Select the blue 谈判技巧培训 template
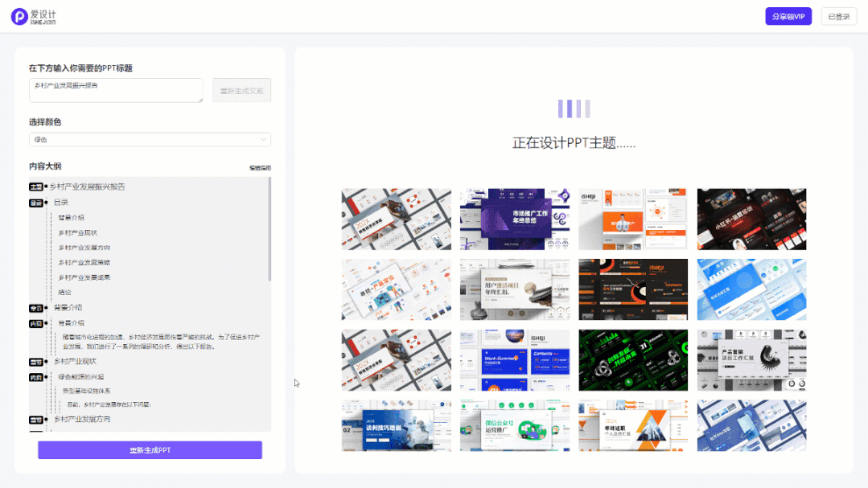The height and width of the screenshot is (488, 868). 397,425
